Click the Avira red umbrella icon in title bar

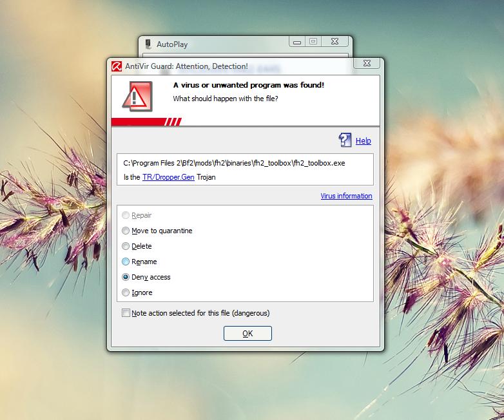coord(117,66)
